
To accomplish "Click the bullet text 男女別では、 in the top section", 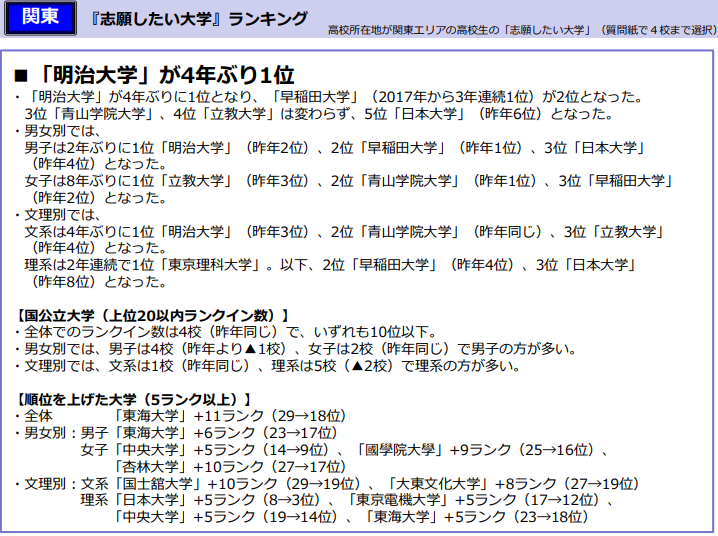I will pyautogui.click(x=62, y=131).
